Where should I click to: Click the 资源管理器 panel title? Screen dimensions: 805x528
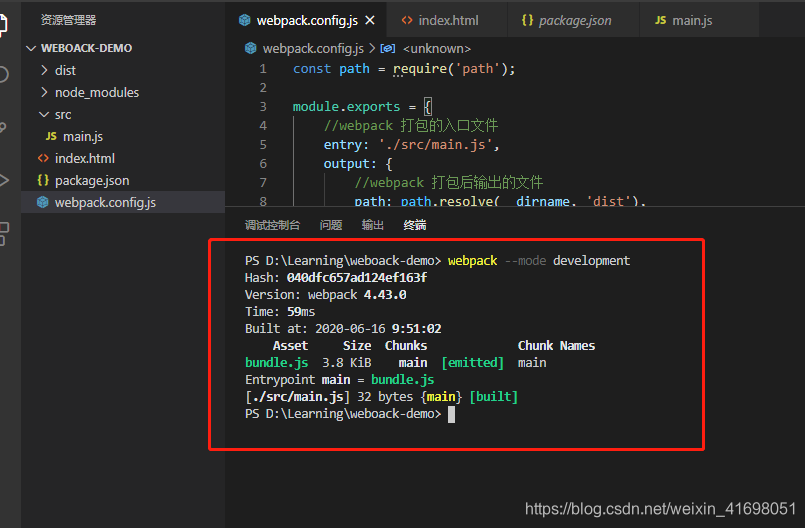coord(68,20)
